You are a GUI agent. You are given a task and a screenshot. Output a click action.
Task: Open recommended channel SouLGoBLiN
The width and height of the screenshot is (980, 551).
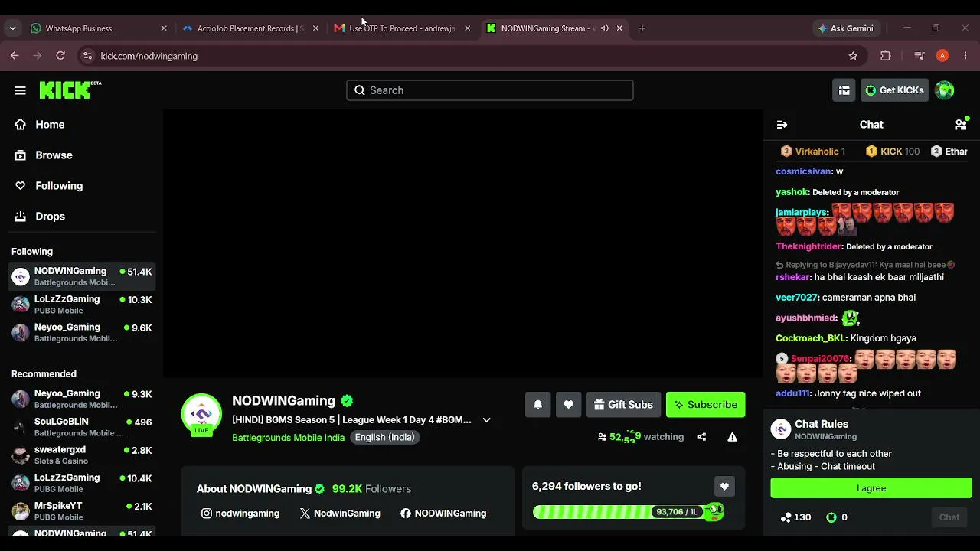click(x=82, y=427)
